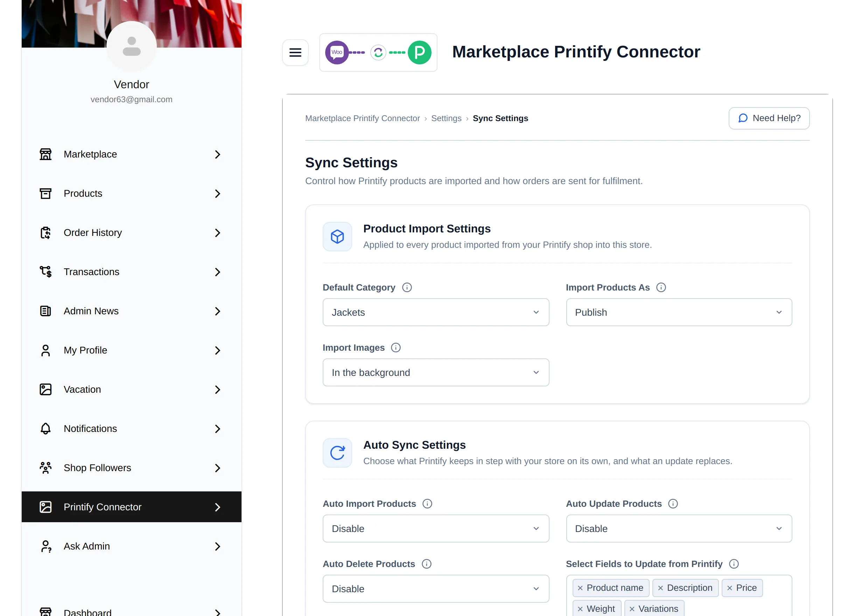The image size is (854, 616).
Task: Show info tooltip for Auto Update Products
Action: [673, 504]
